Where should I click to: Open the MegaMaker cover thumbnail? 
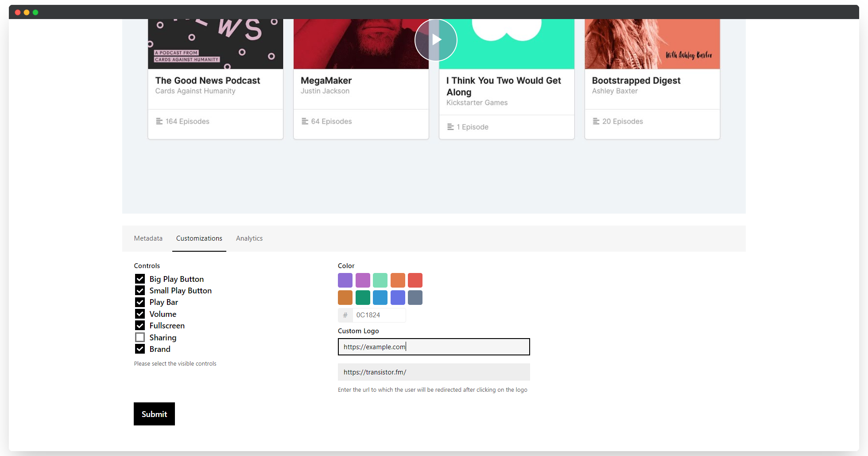361,44
